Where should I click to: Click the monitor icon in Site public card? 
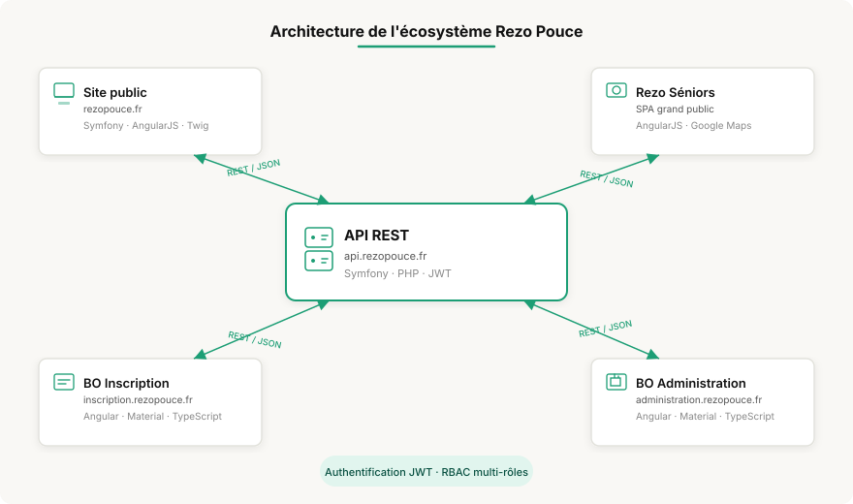coord(63,92)
